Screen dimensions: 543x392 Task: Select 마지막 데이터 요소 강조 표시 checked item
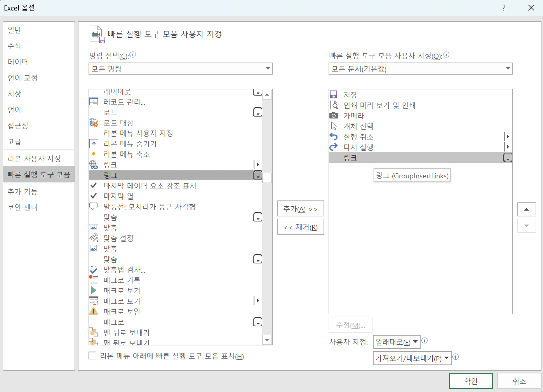[176, 186]
